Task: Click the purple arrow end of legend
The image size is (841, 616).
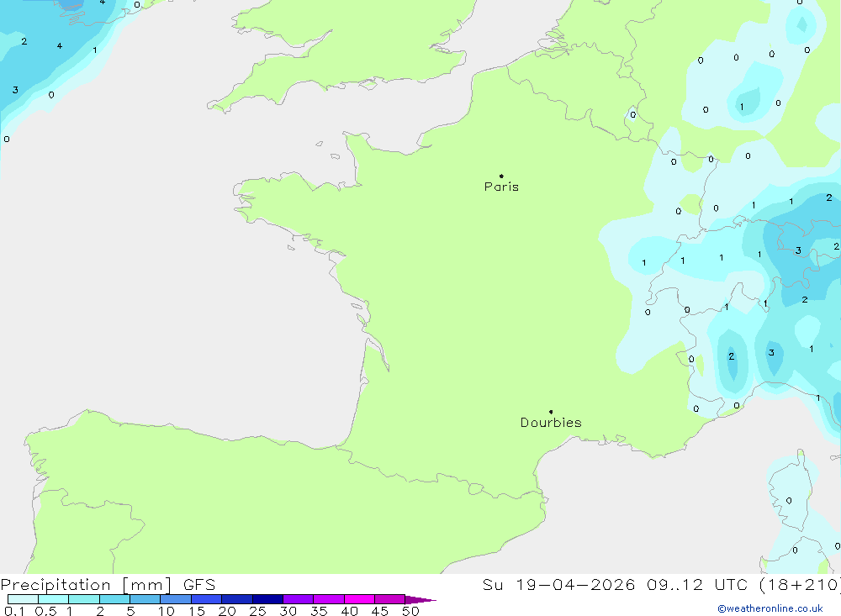Action: click(x=420, y=599)
